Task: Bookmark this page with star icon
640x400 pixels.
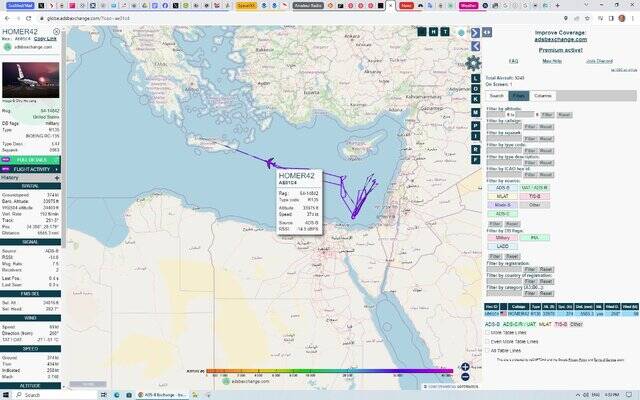Action: coord(587,18)
